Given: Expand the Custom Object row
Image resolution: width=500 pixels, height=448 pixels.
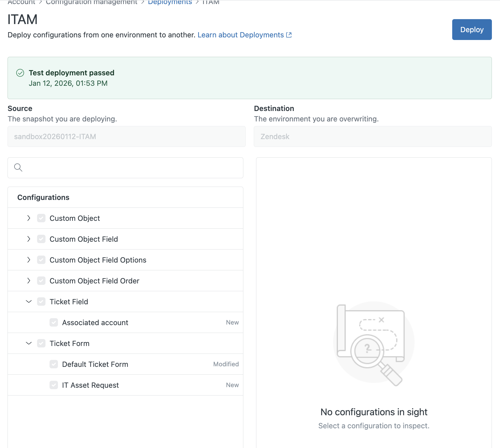Looking at the screenshot, I should (28, 218).
